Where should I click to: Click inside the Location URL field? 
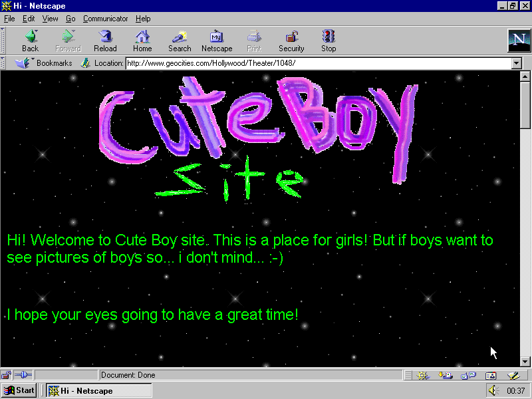tap(299, 63)
